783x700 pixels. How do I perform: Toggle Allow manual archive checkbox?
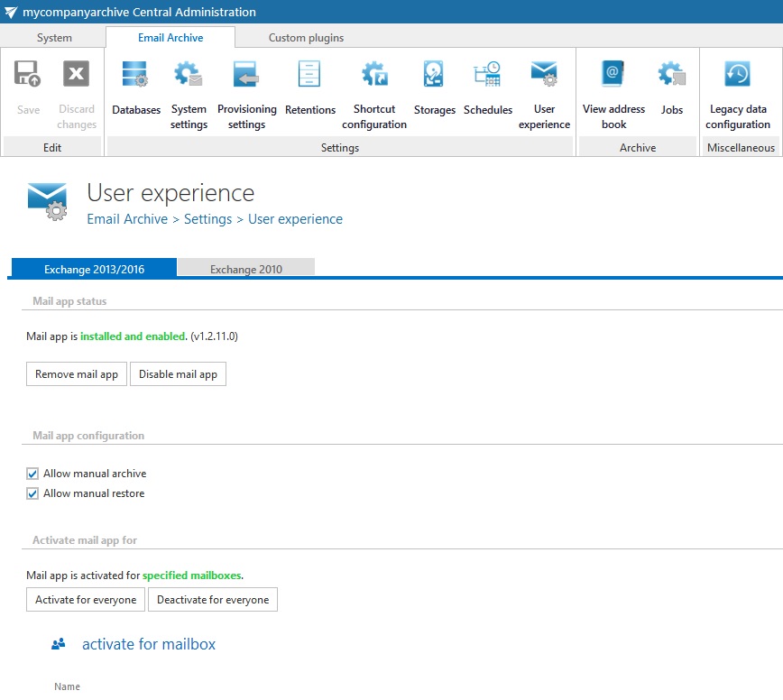pos(32,474)
